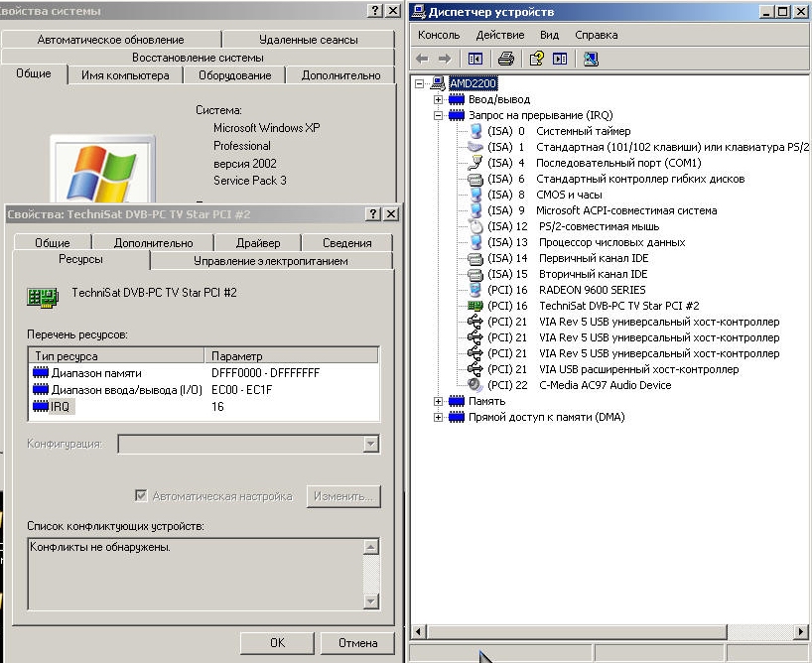The height and width of the screenshot is (663, 812).
Task: Switch to the Сведения tab
Action: pyautogui.click(x=347, y=243)
